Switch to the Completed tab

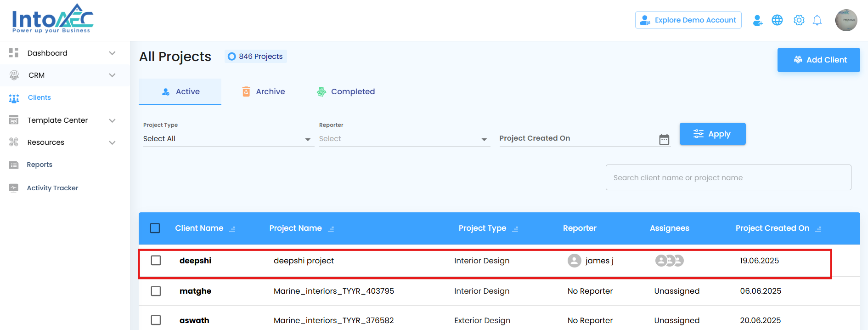[x=346, y=92]
